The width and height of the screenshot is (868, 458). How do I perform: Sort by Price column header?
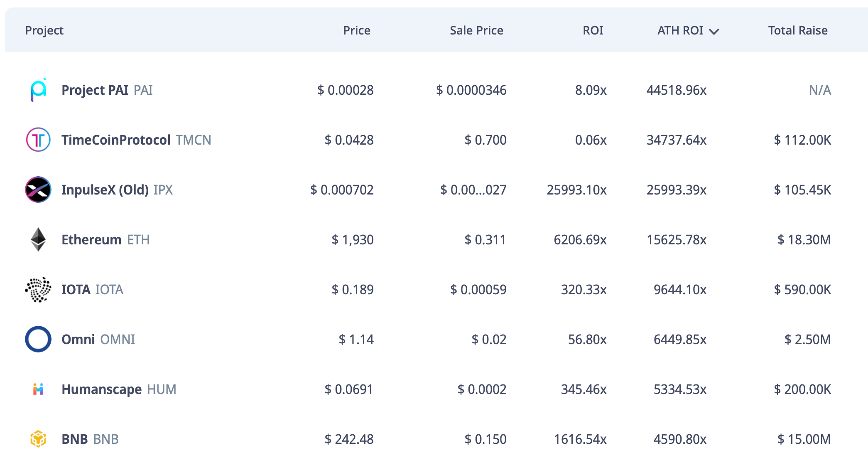tap(356, 30)
